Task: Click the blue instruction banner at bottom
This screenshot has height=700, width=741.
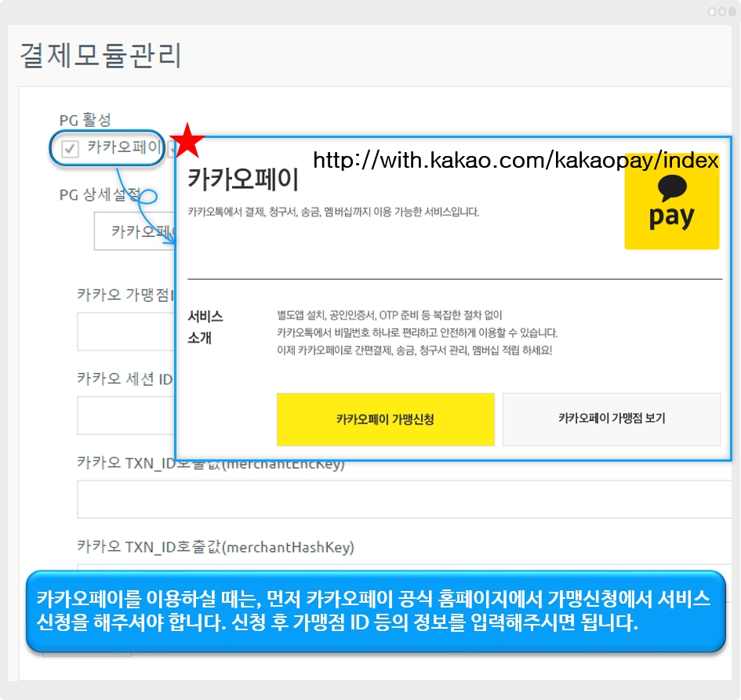Action: click(376, 611)
